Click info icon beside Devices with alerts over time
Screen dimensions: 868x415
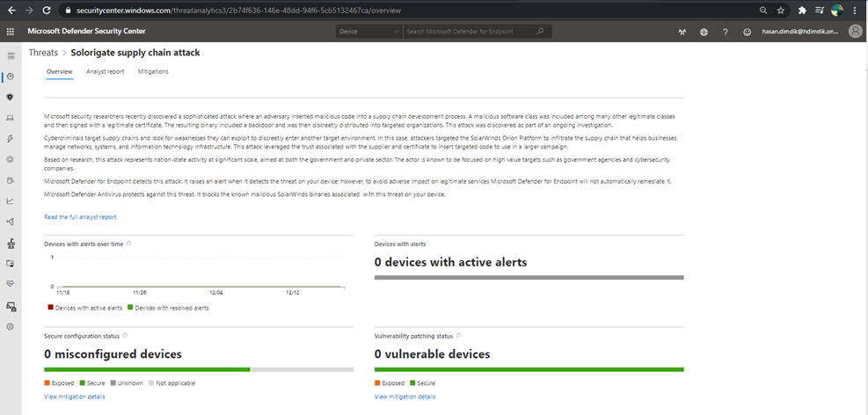pyautogui.click(x=128, y=244)
